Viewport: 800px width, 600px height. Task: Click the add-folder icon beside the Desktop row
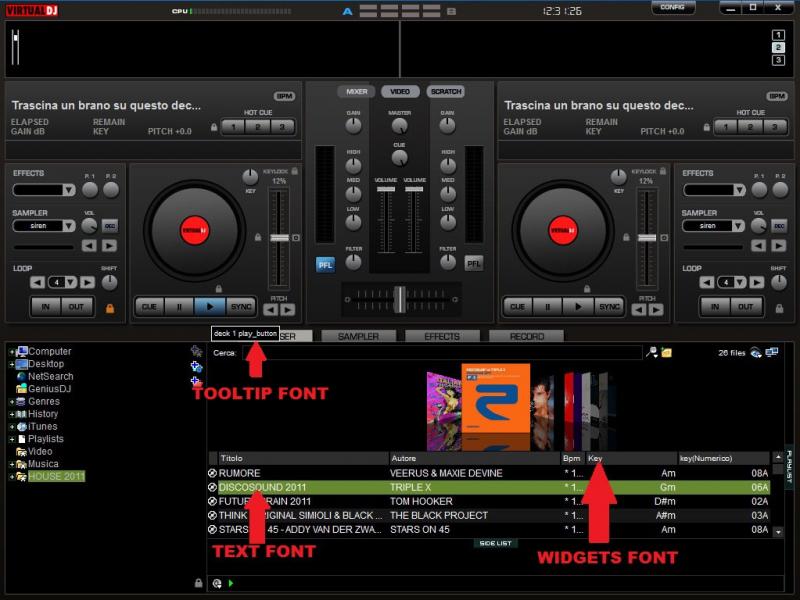point(196,366)
